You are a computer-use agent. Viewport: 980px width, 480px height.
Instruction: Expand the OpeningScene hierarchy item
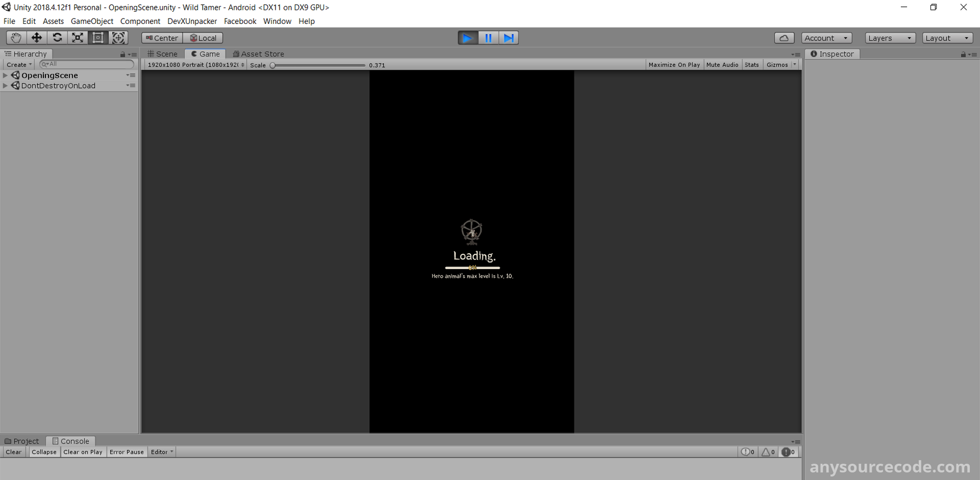point(6,75)
